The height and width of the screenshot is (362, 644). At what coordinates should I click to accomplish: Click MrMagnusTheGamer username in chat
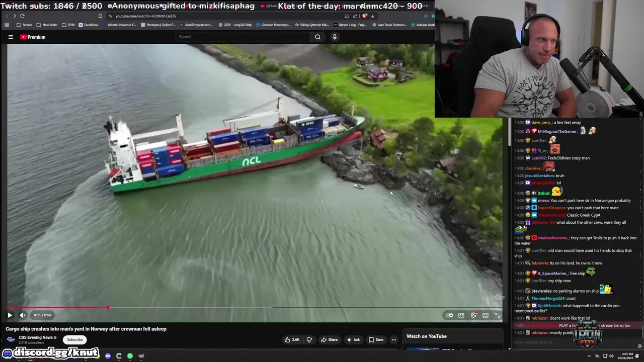557,131
